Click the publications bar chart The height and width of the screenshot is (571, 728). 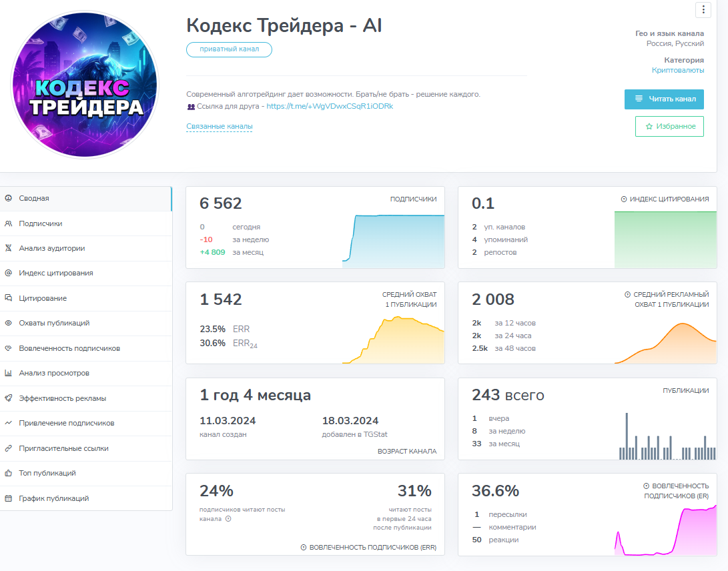667,436
